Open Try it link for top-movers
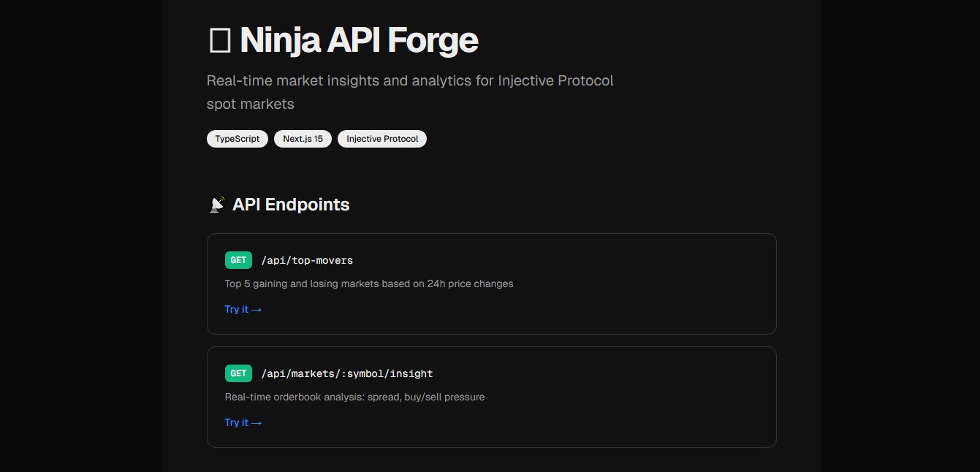The image size is (980, 472). point(237,310)
